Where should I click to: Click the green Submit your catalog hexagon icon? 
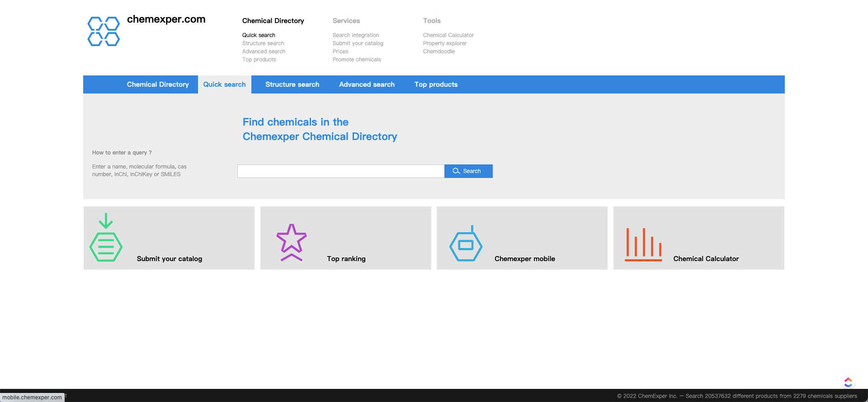[106, 237]
